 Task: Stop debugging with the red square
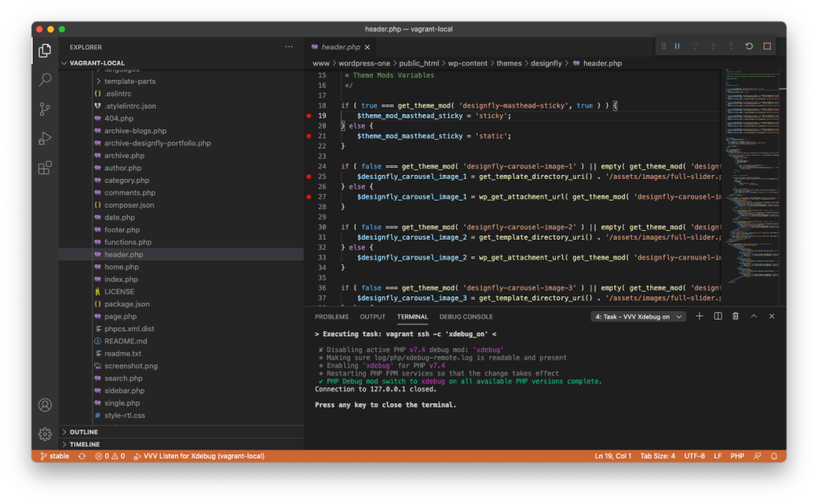[767, 46]
